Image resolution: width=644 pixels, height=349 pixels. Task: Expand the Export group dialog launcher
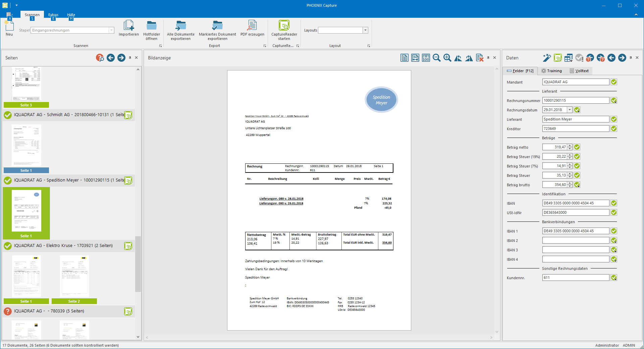(x=265, y=46)
